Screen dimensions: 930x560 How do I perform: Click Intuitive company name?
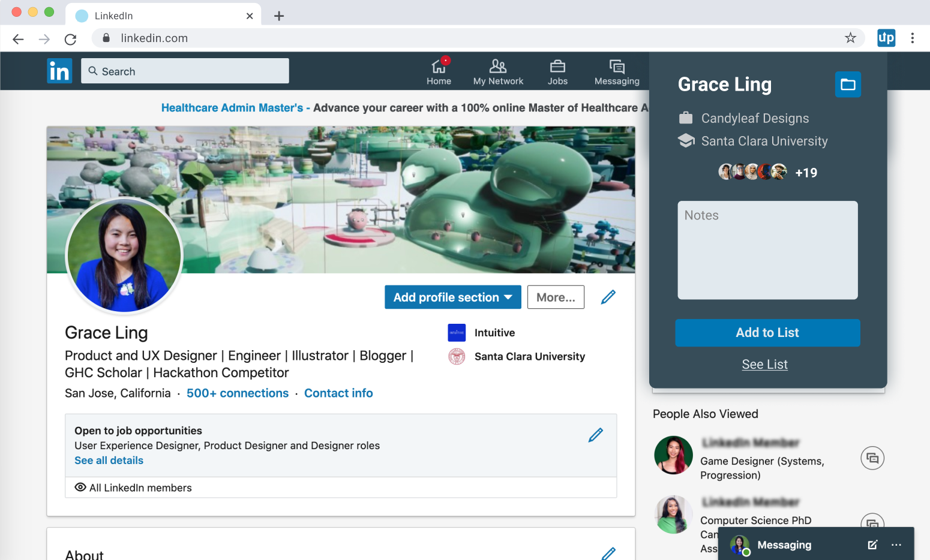494,333
